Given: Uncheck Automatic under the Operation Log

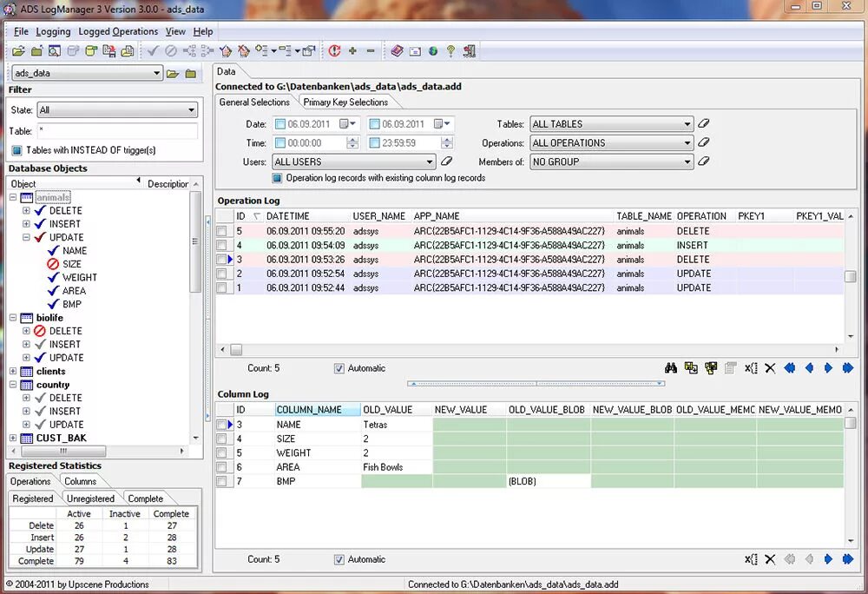Looking at the screenshot, I should click(x=339, y=368).
